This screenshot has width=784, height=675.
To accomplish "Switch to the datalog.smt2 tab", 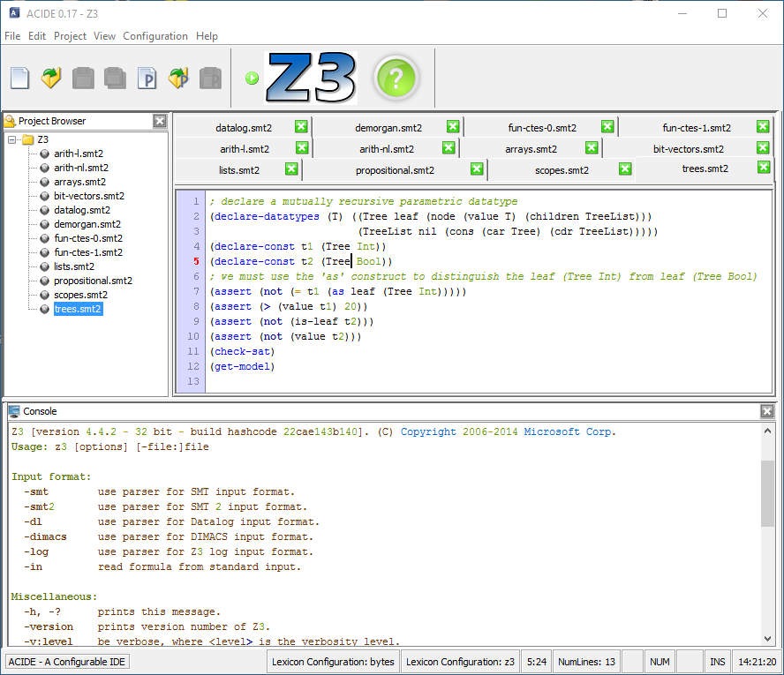I will click(x=244, y=128).
